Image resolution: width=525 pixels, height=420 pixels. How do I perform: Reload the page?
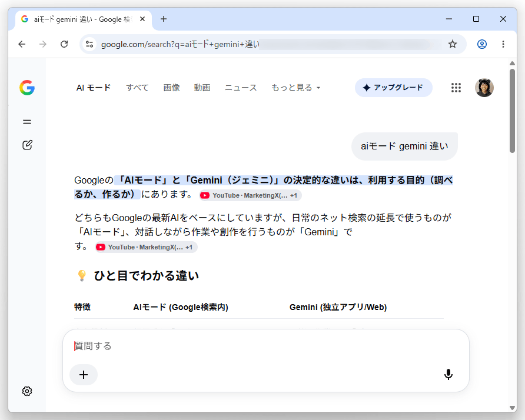point(64,44)
